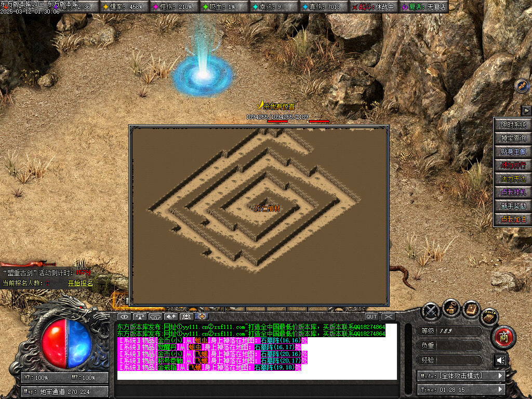Click the chat line about 觉醒丹 drop

(209, 347)
